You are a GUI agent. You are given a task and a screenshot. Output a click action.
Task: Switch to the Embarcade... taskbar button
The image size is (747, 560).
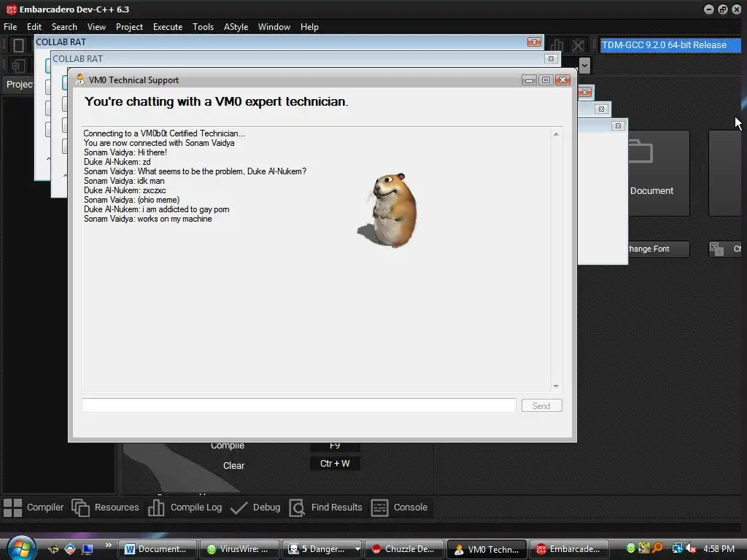point(569,549)
